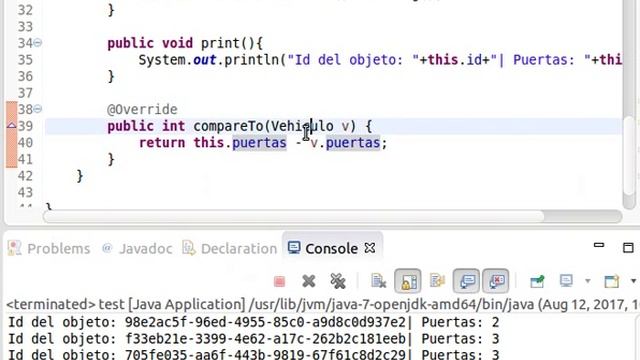Click Remove Launch (single X) icon
The image size is (640, 360).
pos(309,281)
